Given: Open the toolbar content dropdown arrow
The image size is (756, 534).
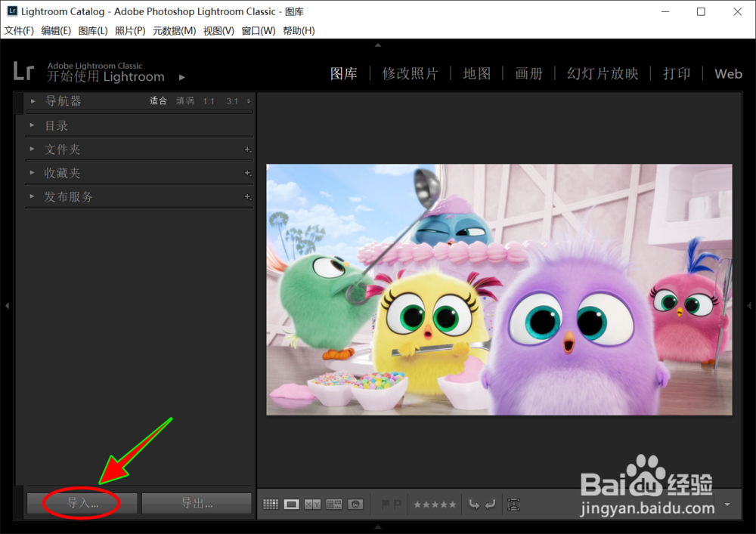Looking at the screenshot, I should tap(727, 504).
